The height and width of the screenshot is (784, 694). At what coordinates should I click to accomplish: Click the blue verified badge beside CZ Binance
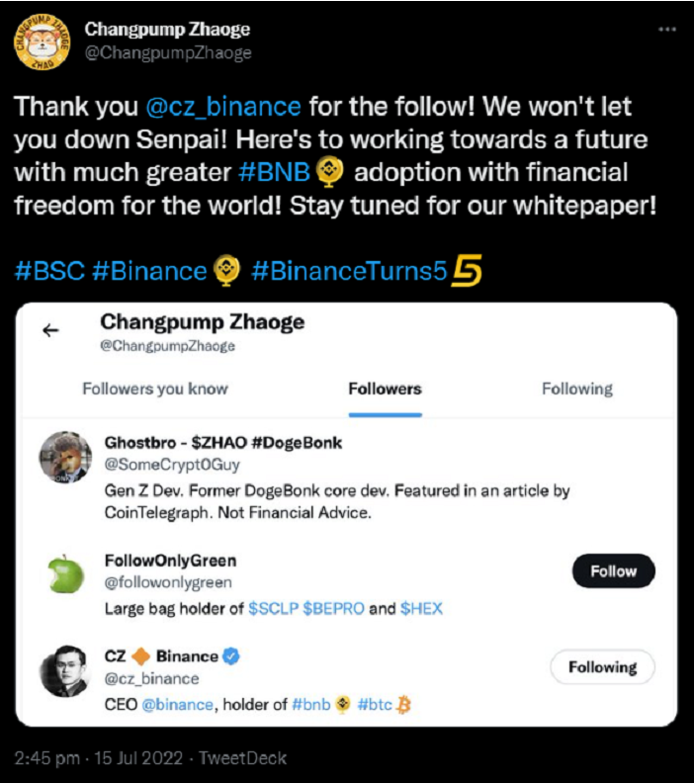click(x=231, y=656)
